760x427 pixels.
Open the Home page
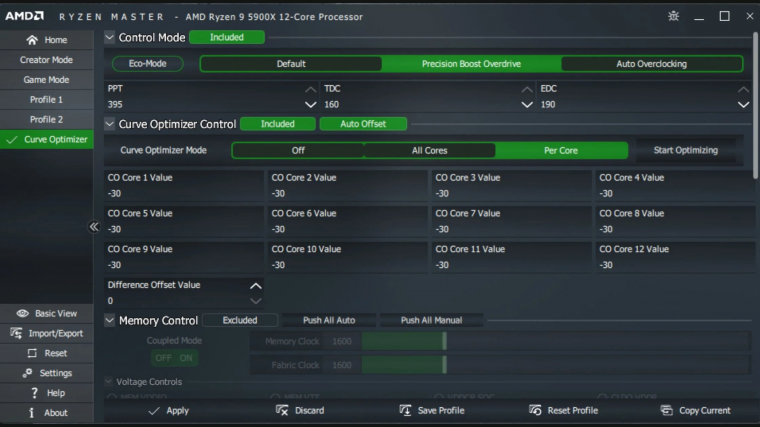click(x=47, y=40)
